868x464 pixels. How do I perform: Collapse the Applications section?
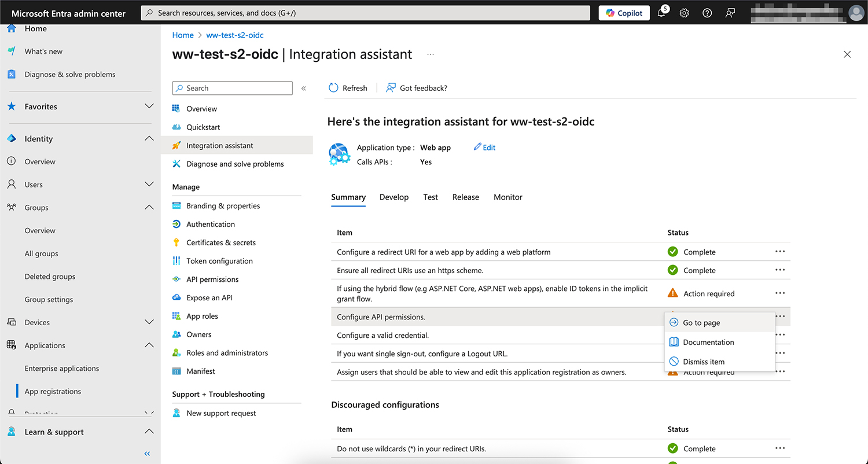[x=149, y=345]
